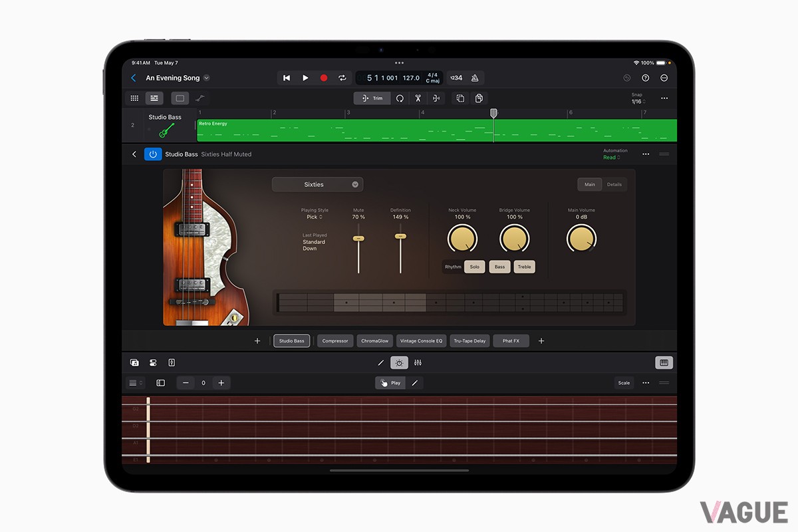Click the Neck Volume knob
The image size is (798, 532).
462,238
